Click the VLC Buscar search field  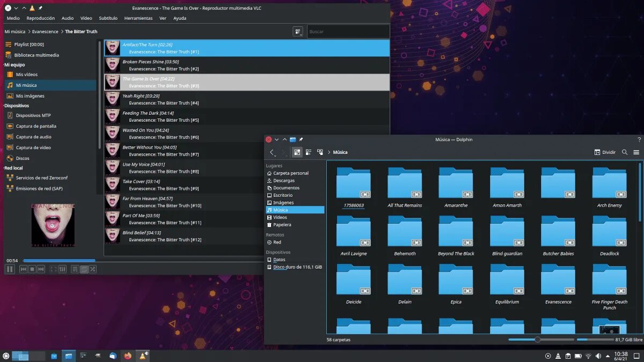click(348, 32)
